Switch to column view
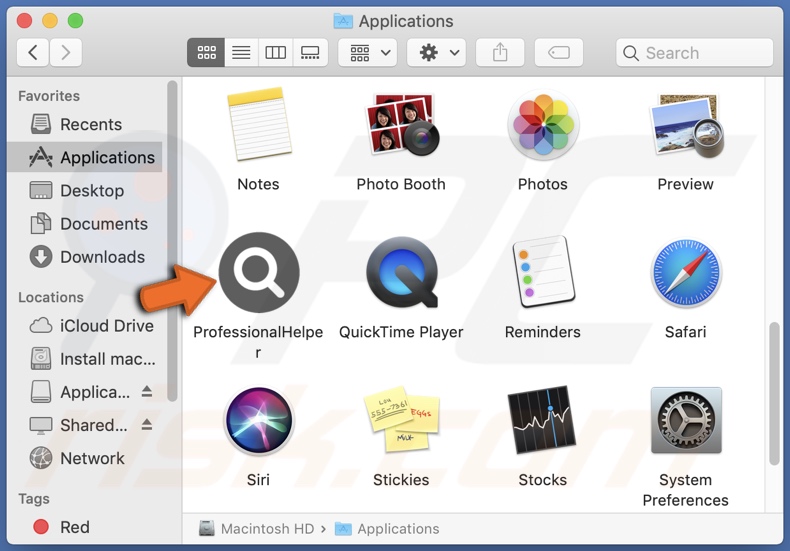 (x=276, y=52)
